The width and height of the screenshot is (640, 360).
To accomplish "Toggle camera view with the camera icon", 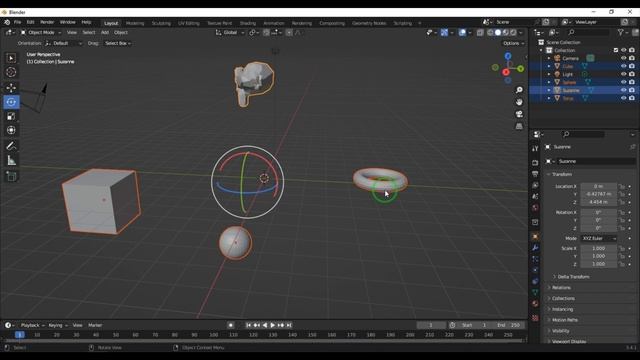I will click(x=519, y=114).
